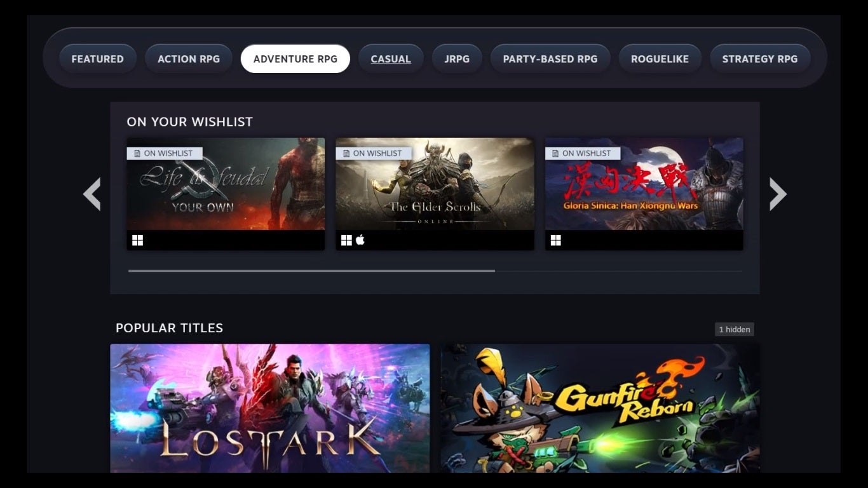
Task: Advance wishlist carousel with right arrow
Action: [x=778, y=194]
